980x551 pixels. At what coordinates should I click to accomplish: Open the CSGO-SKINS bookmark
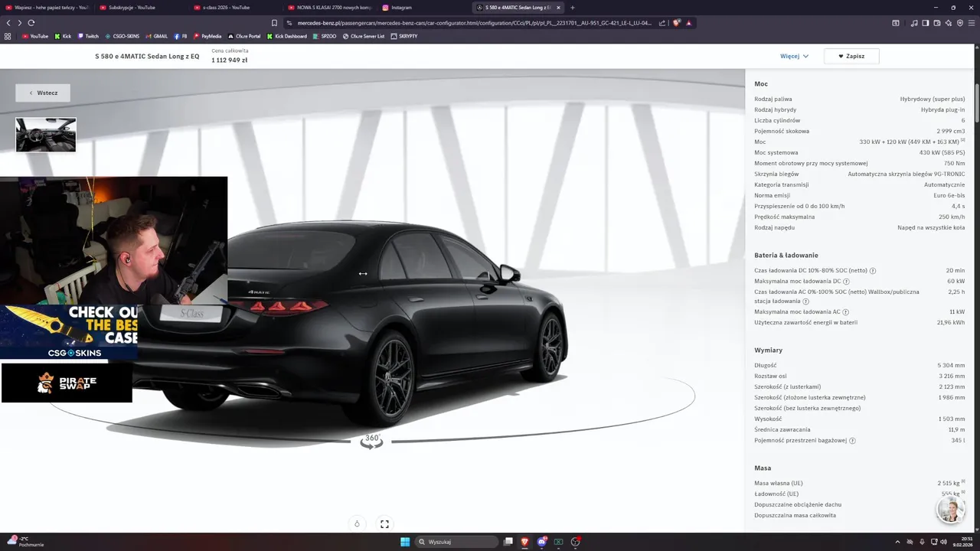click(x=122, y=36)
